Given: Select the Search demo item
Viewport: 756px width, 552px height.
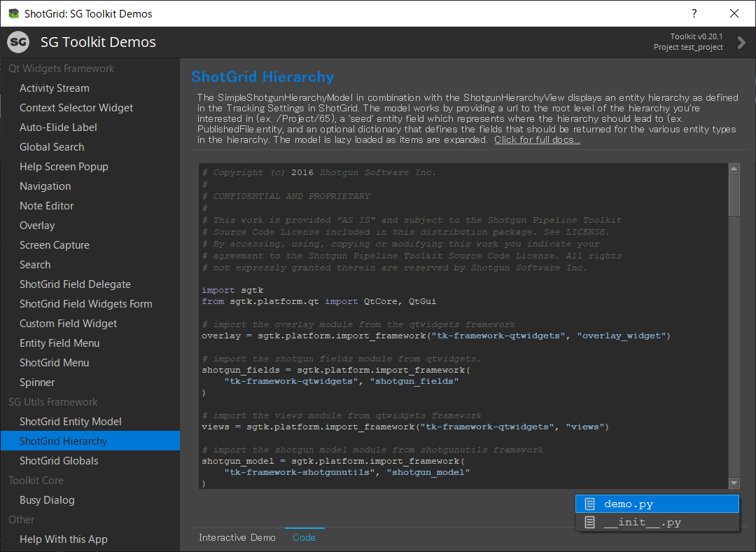Looking at the screenshot, I should 35,265.
